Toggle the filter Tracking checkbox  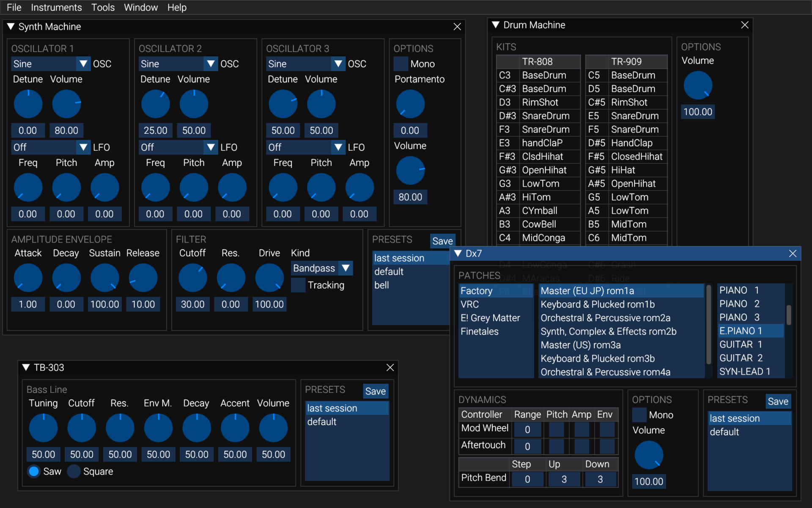point(298,285)
